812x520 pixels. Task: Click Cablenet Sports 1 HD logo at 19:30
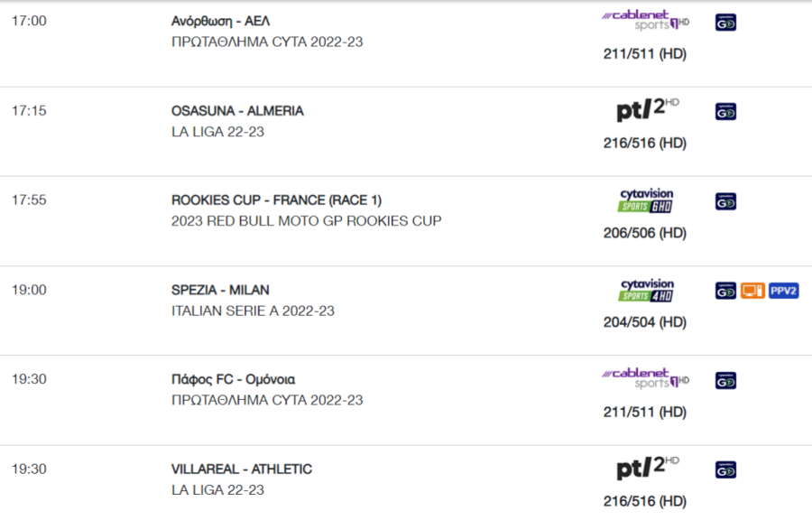pyautogui.click(x=645, y=378)
